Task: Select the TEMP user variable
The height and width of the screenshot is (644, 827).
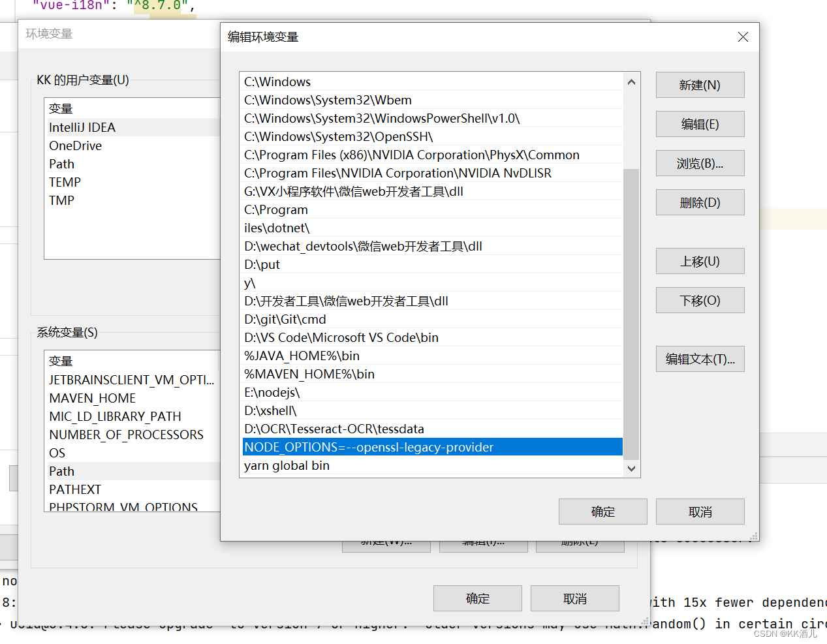Action: coord(64,182)
